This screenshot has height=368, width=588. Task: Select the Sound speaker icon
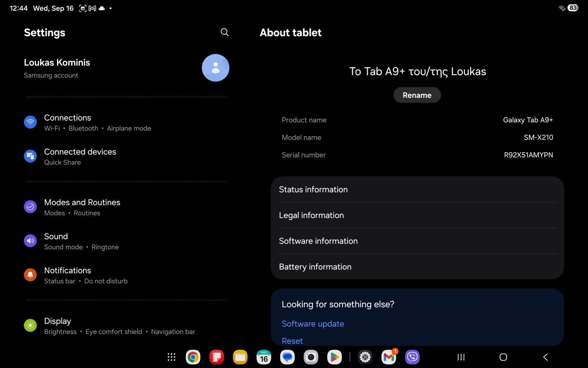coord(30,241)
